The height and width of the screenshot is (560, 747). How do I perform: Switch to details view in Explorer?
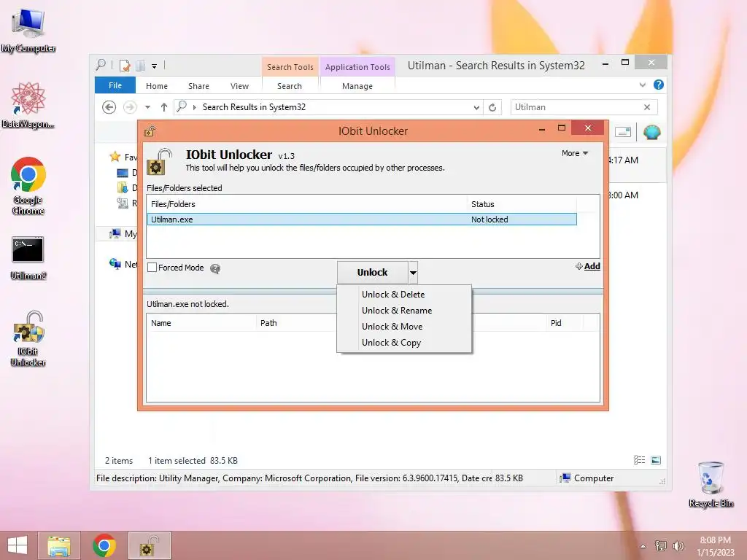pyautogui.click(x=639, y=460)
